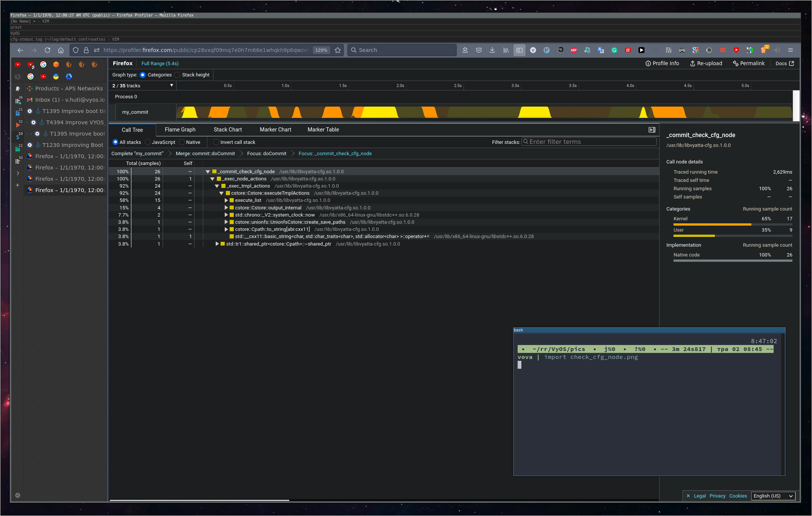
Task: Open the 2 / 35 tracks dropdown
Action: click(x=143, y=85)
